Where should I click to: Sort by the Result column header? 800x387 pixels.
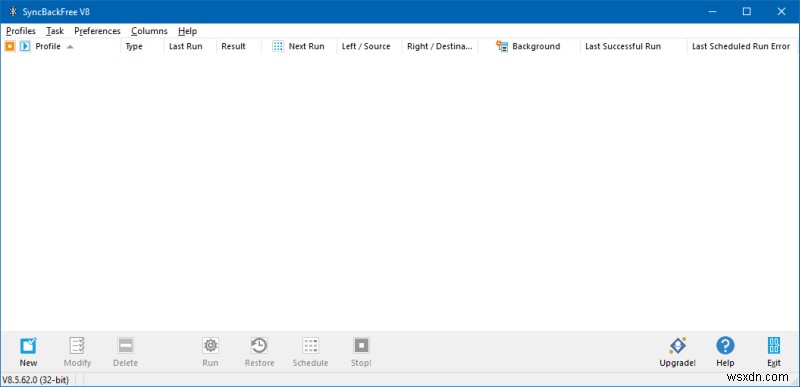point(233,46)
